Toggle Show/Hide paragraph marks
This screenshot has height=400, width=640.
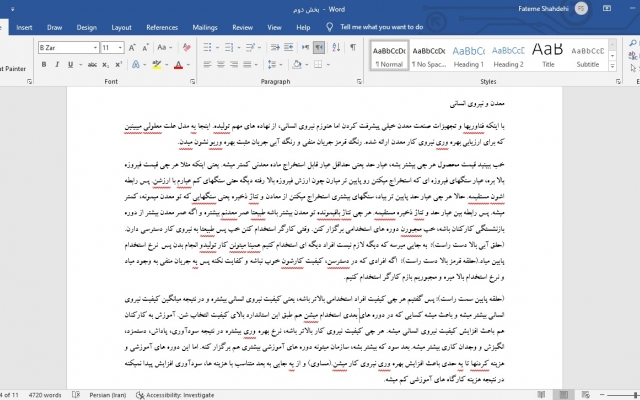click(x=353, y=48)
